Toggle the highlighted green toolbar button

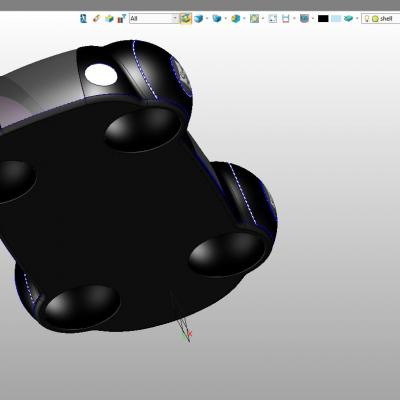pyautogui.click(x=186, y=18)
